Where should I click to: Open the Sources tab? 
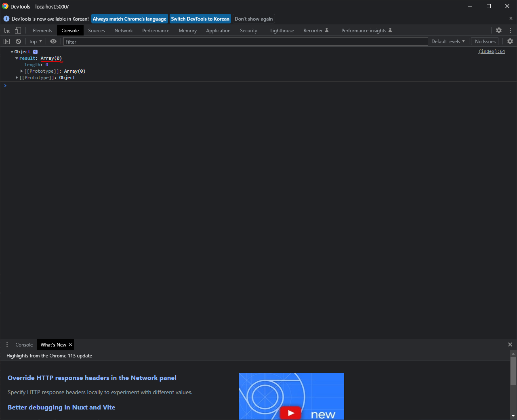pos(97,31)
